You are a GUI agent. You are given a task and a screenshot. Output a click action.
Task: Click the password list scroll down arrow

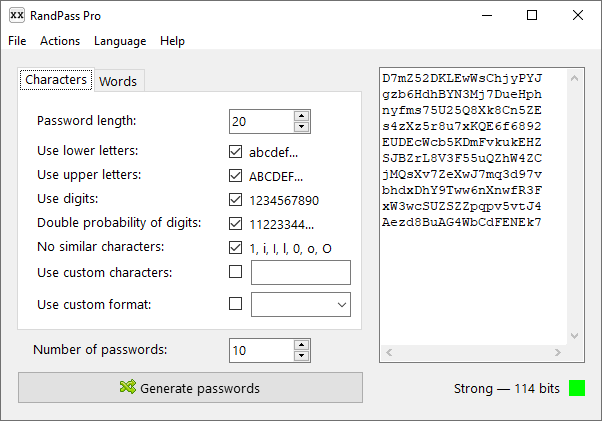coord(574,336)
